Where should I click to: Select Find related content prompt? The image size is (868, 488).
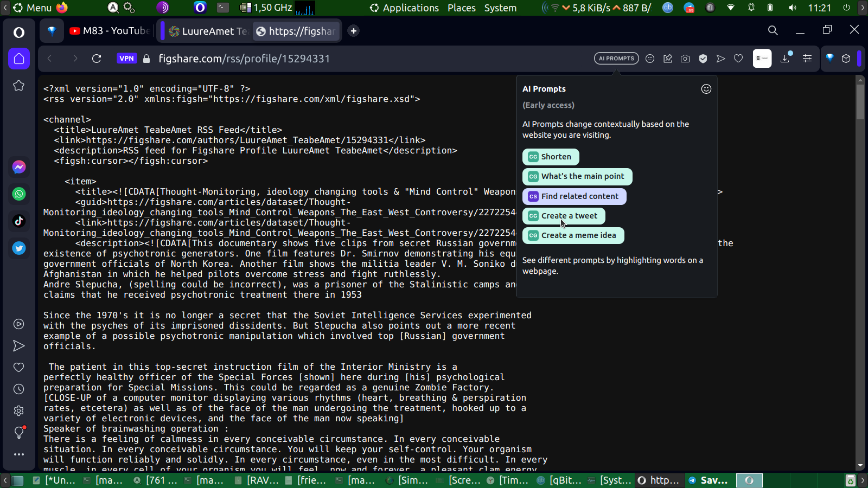pos(574,196)
